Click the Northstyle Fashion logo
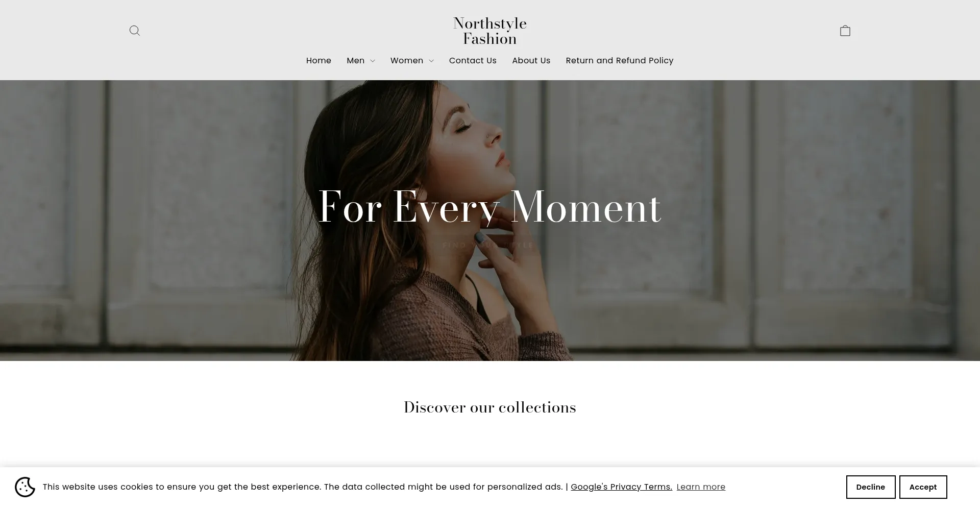This screenshot has height=507, width=980. pyautogui.click(x=490, y=31)
